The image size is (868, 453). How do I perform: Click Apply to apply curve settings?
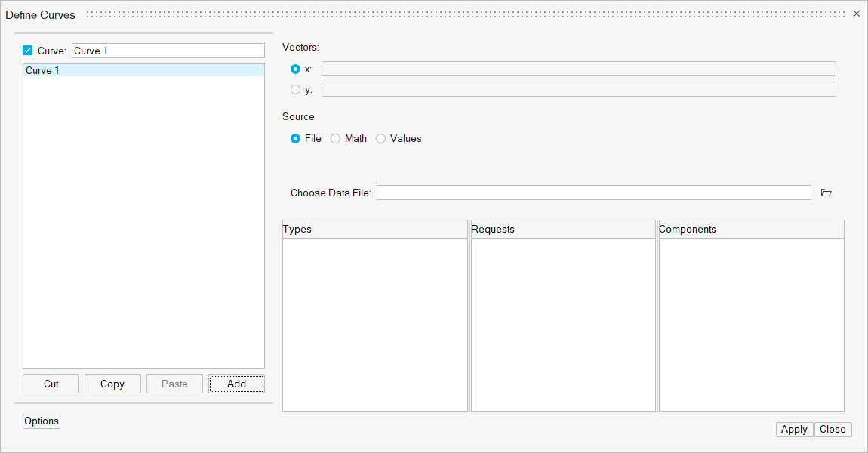tap(794, 430)
